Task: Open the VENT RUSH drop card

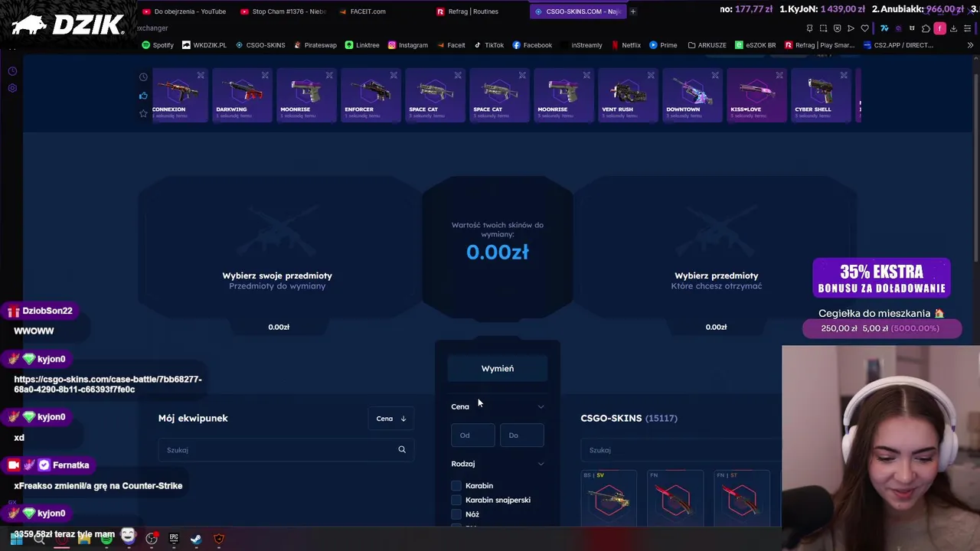Action: click(x=628, y=95)
